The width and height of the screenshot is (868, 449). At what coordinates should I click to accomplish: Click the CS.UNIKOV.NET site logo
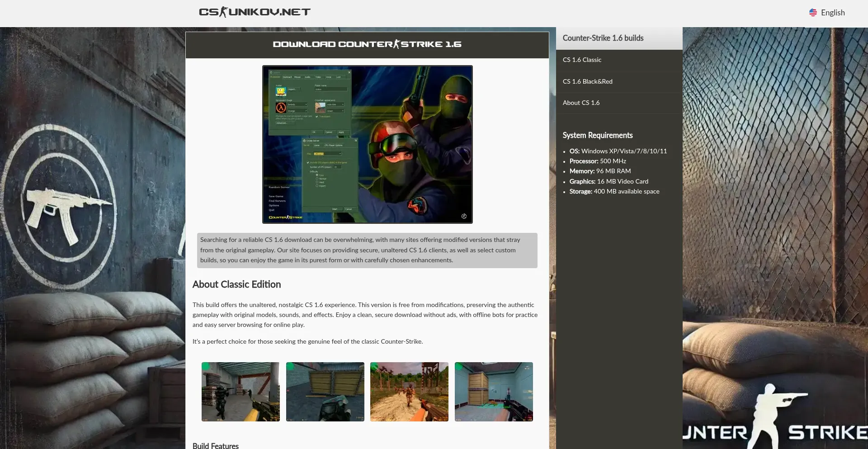click(x=255, y=12)
